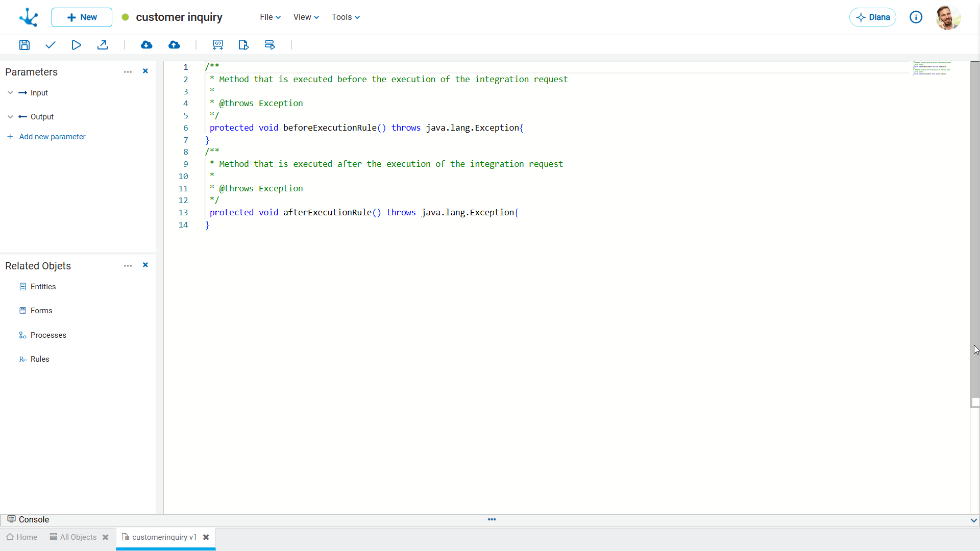
Task: Click the publish export arrow icon
Action: pyautogui.click(x=103, y=45)
